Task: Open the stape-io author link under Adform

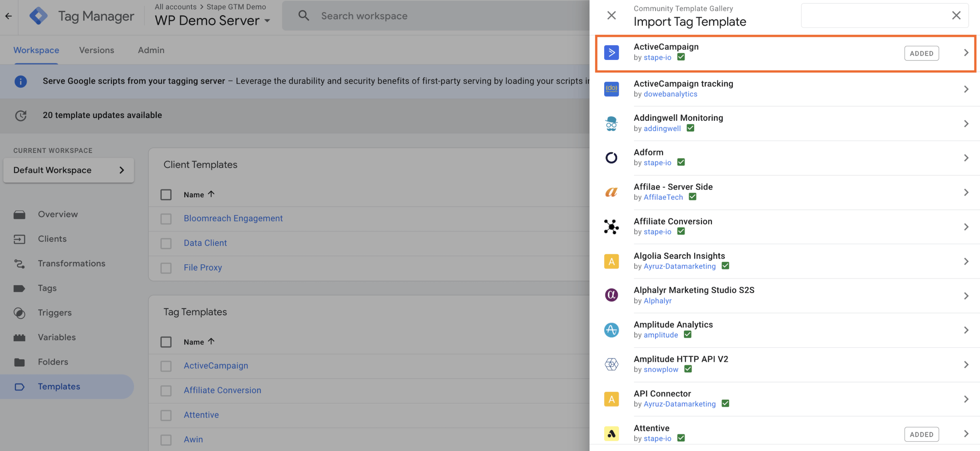Action: pos(657,163)
